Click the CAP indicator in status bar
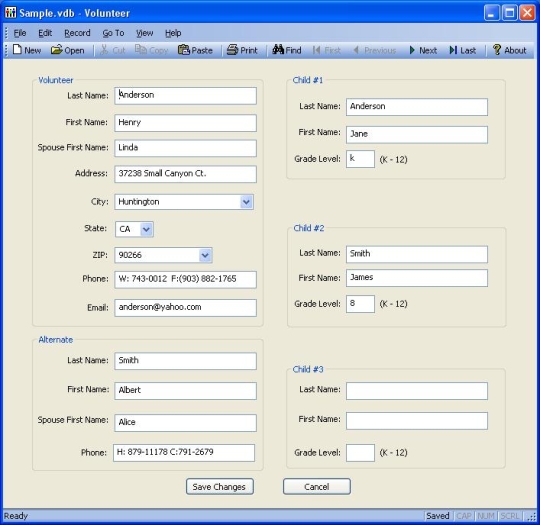This screenshot has height=525, width=540. tap(464, 516)
